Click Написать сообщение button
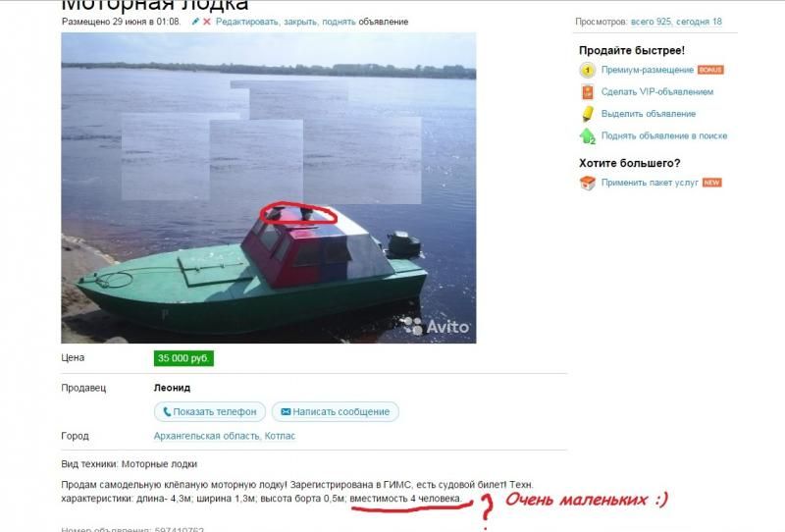785x532 pixels. pos(336,412)
